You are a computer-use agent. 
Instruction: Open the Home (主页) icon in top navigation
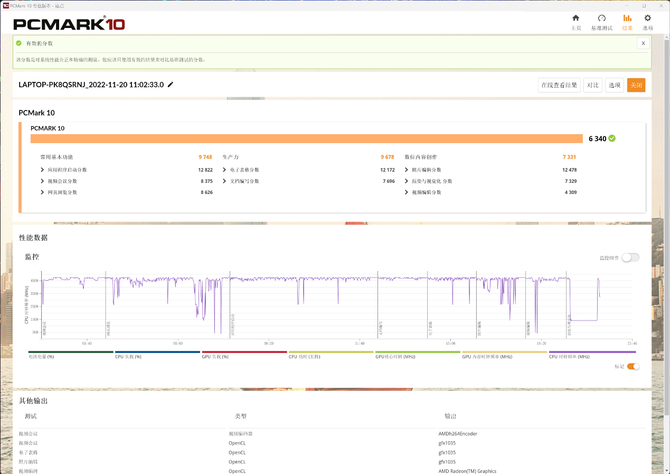click(576, 20)
